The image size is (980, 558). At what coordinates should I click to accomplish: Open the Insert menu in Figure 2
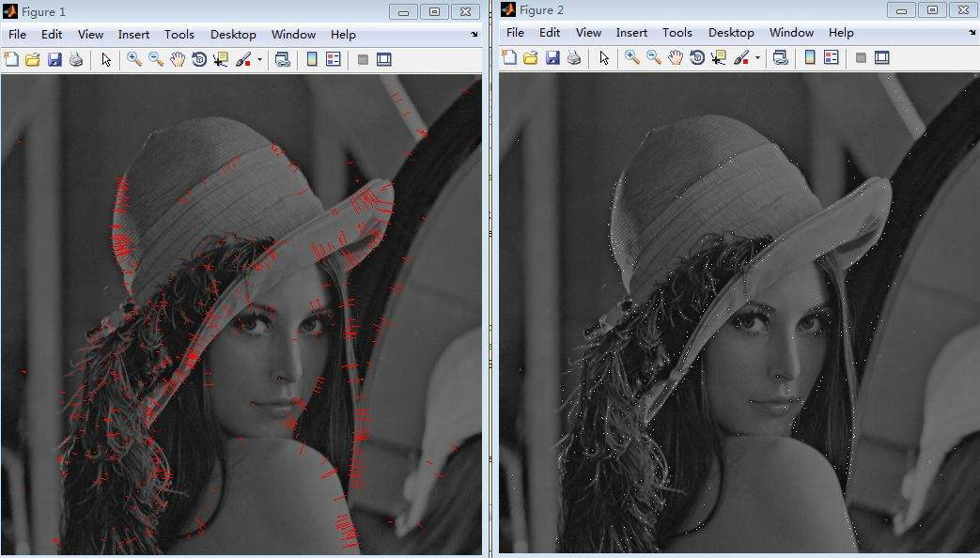coord(631,33)
